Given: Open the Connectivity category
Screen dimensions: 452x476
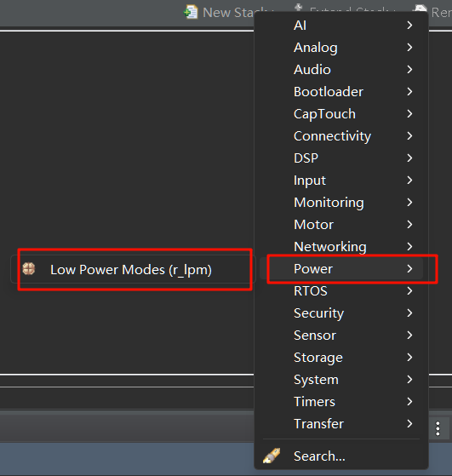Looking at the screenshot, I should (341, 136).
